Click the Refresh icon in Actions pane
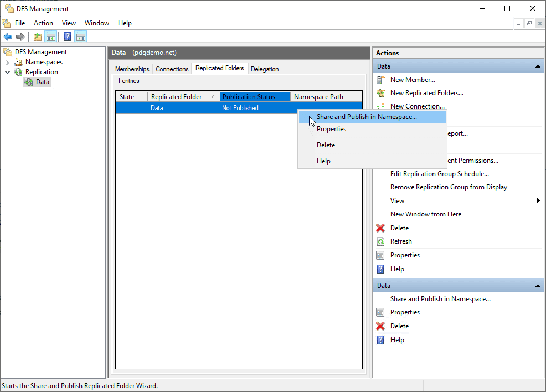 click(380, 241)
